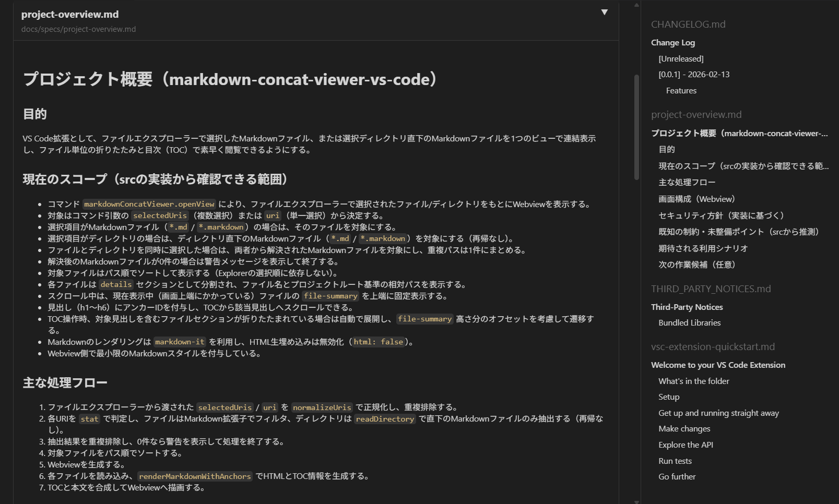This screenshot has height=504, width=839.
Task: Jump to 主な処理フロー in the TOC
Action: pos(687,183)
